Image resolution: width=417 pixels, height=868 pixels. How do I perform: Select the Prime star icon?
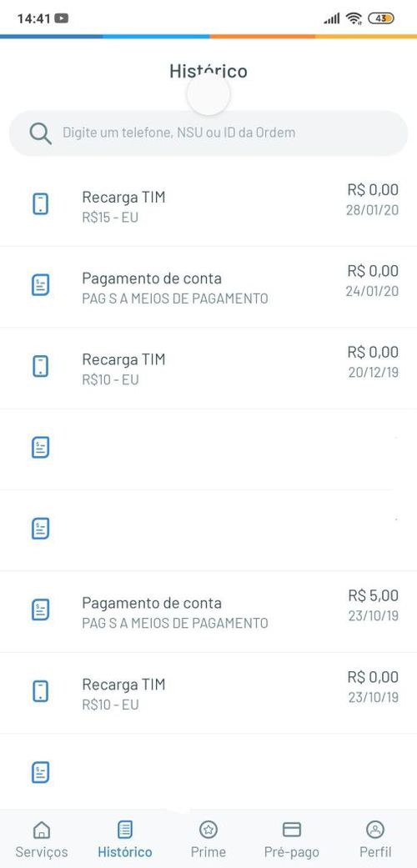pos(208,830)
